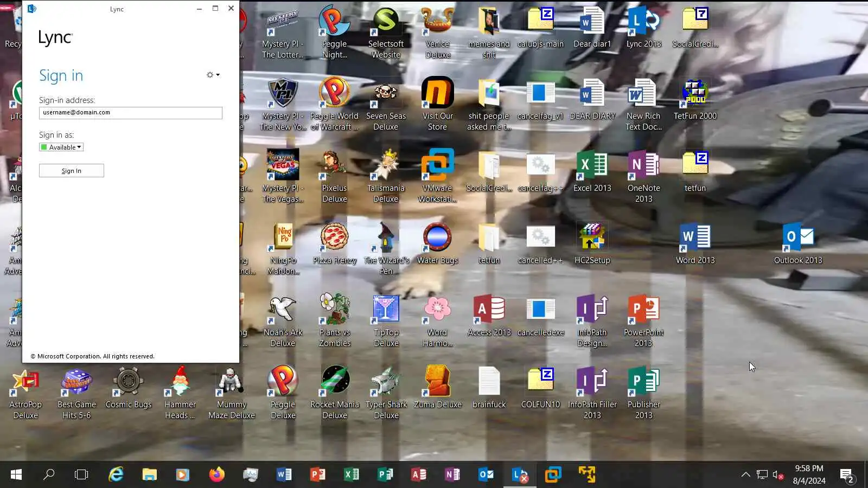This screenshot has width=868, height=488.
Task: Select the InfoPath Designer shortcut
Action: (592, 321)
